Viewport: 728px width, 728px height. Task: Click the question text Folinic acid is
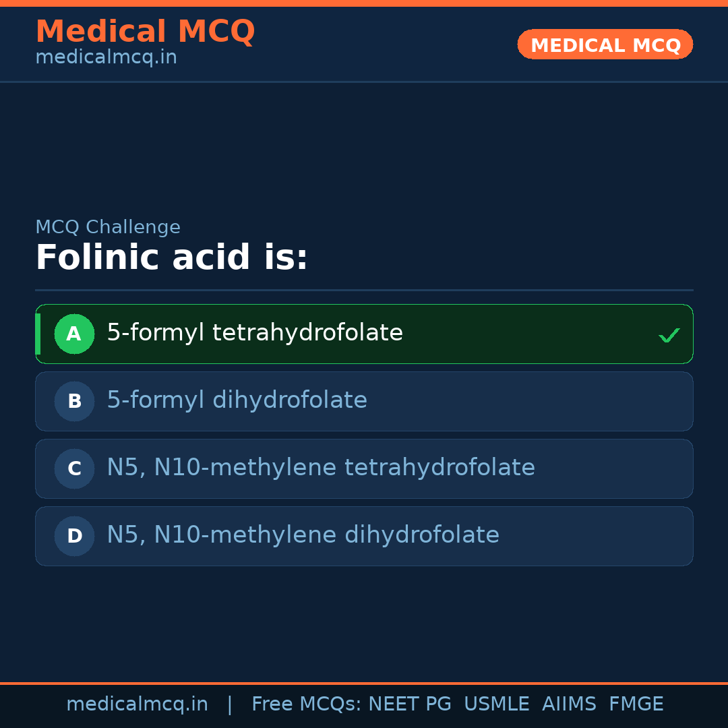171,258
